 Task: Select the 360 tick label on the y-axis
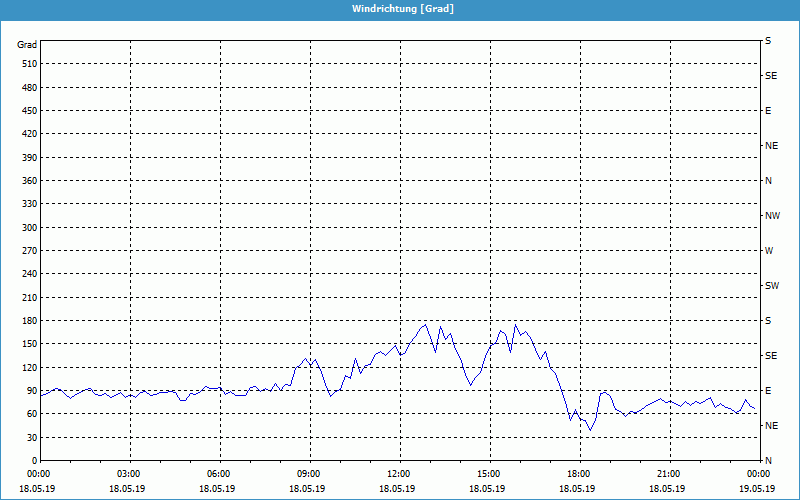click(x=27, y=181)
